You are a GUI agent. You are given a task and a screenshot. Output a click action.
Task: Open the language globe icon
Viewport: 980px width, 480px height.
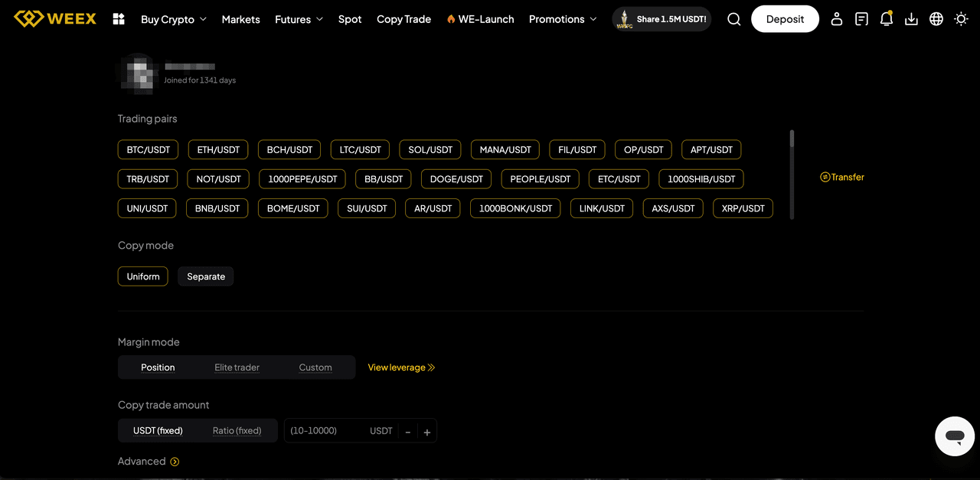click(936, 19)
